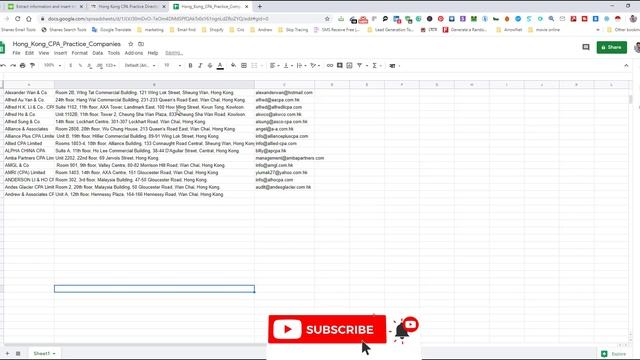The width and height of the screenshot is (640, 360).
Task: Format as currency icon
Action: [x=71, y=66]
